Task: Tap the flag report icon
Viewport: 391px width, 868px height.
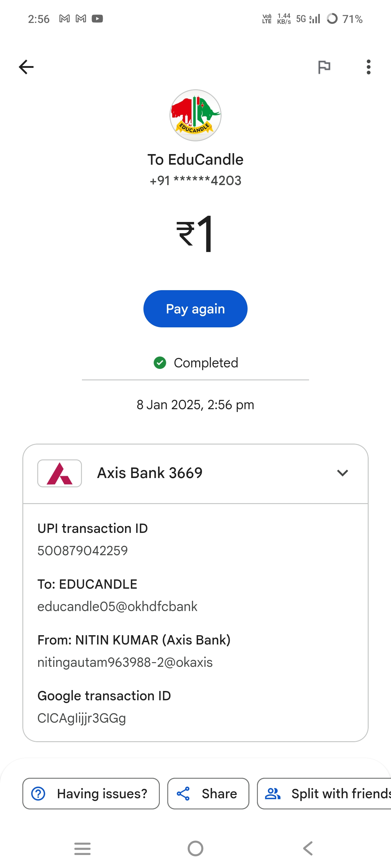Action: point(324,67)
